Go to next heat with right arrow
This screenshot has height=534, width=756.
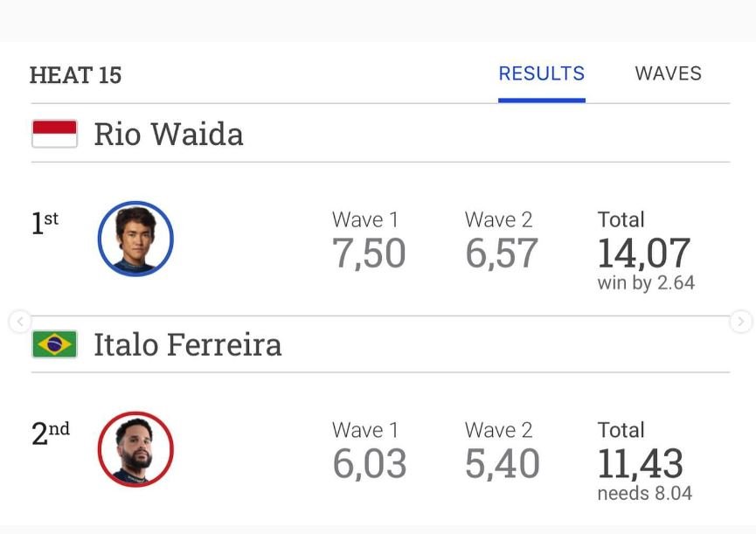coord(740,321)
